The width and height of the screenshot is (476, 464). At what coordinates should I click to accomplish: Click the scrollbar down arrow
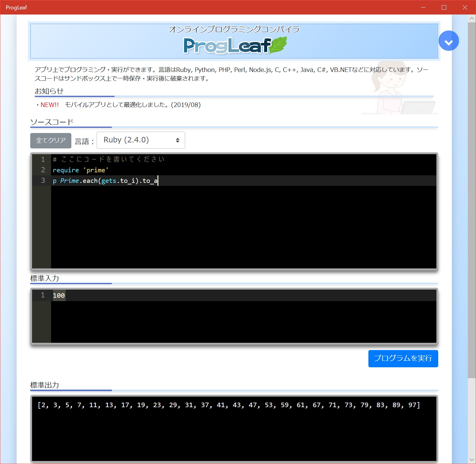coord(472,460)
